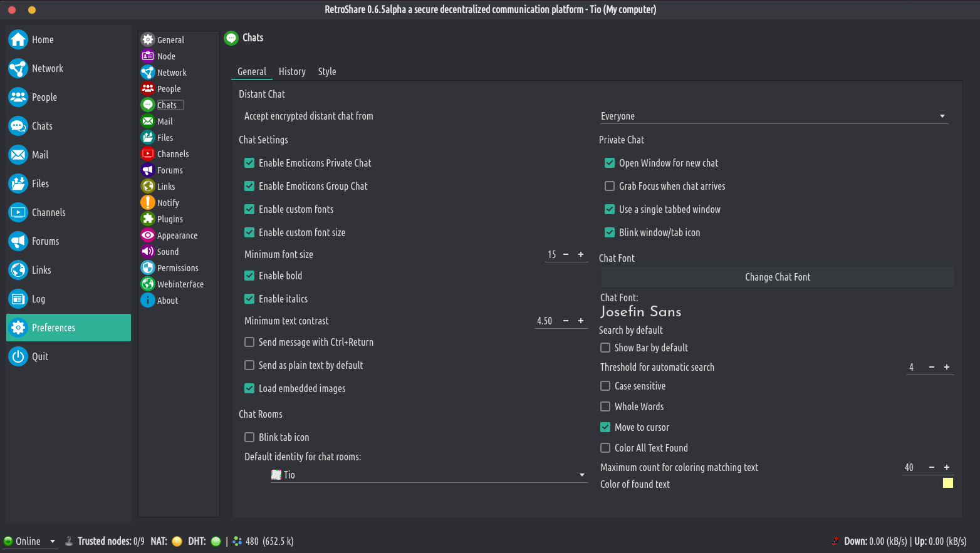The image size is (980, 553).
Task: Click Change Chat Font button
Action: (778, 277)
